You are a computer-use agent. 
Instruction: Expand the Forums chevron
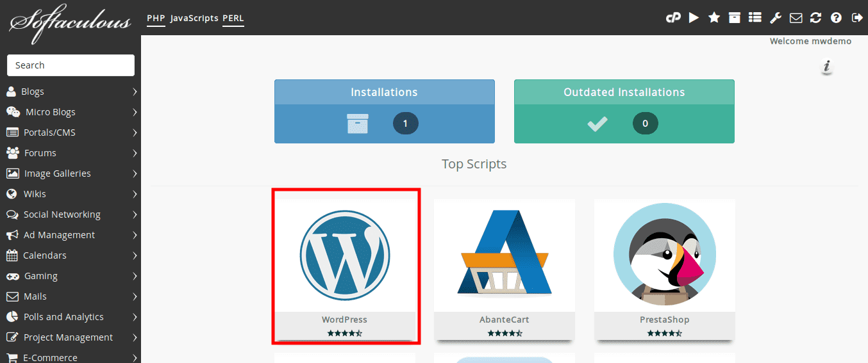click(x=135, y=153)
